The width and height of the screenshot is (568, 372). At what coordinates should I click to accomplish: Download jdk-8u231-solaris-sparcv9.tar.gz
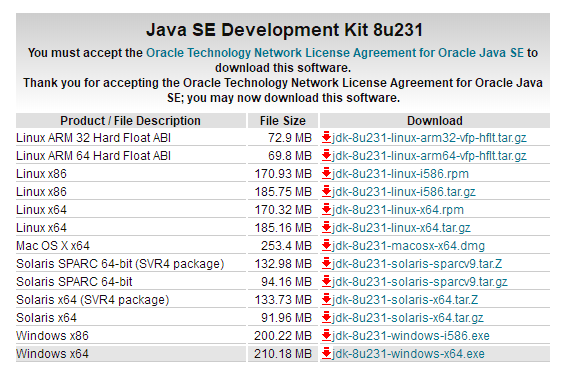(419, 282)
